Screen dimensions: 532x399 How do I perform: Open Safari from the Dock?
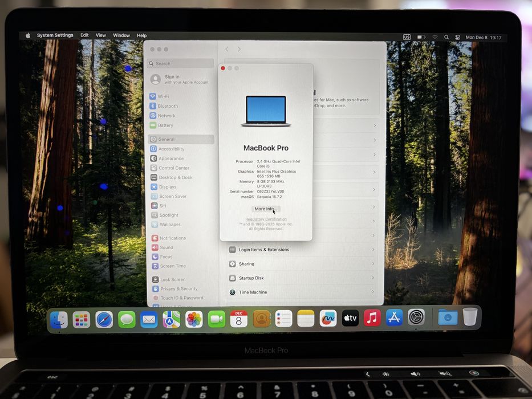coord(104,320)
